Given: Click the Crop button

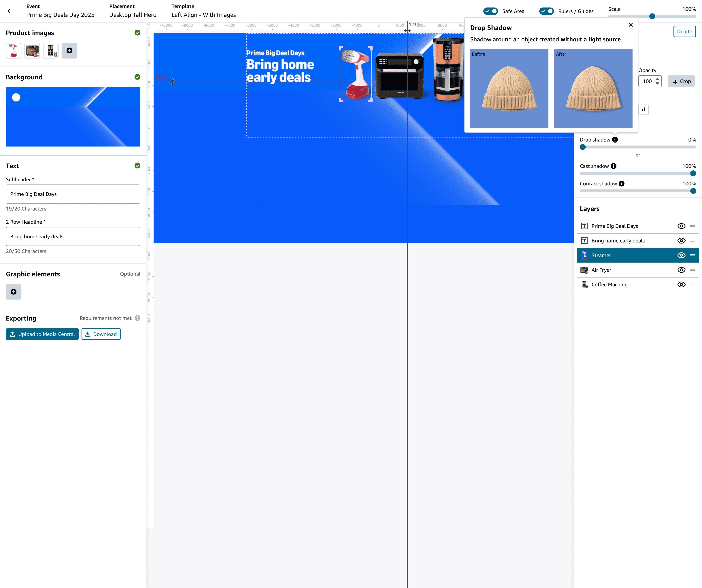Looking at the screenshot, I should point(681,81).
